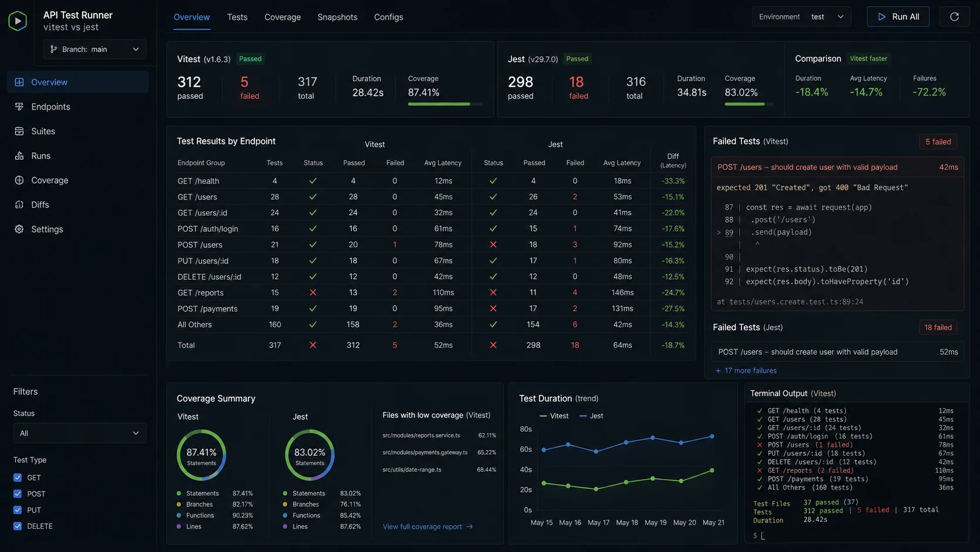Click the Vitest 87.41% coverage progress bar
This screenshot has height=552, width=980.
445,104
